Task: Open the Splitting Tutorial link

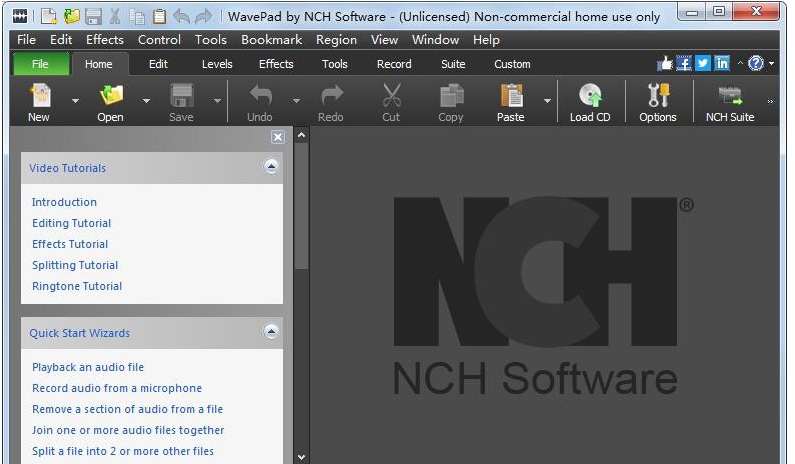Action: 75,265
